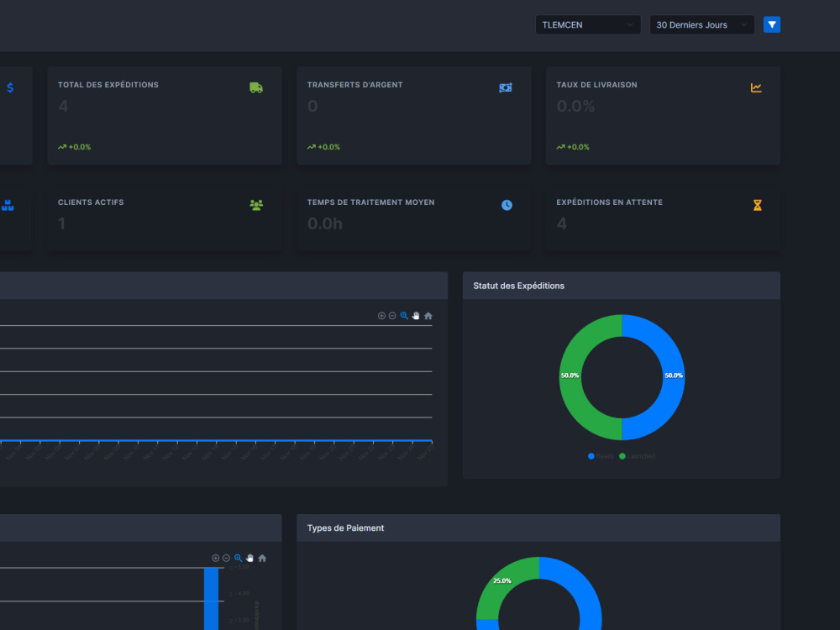The image size is (840, 630).
Task: Reset zoom with home icon on lower chart
Action: click(262, 559)
